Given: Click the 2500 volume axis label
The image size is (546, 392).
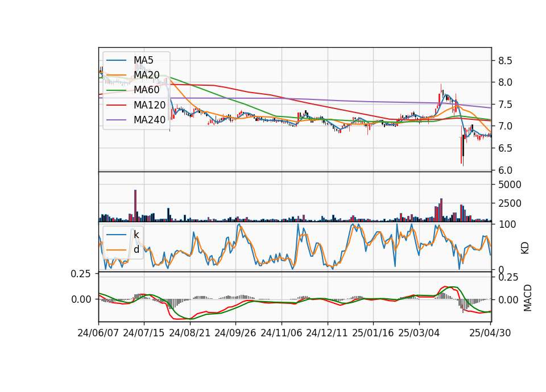Looking at the screenshot, I should coord(510,203).
